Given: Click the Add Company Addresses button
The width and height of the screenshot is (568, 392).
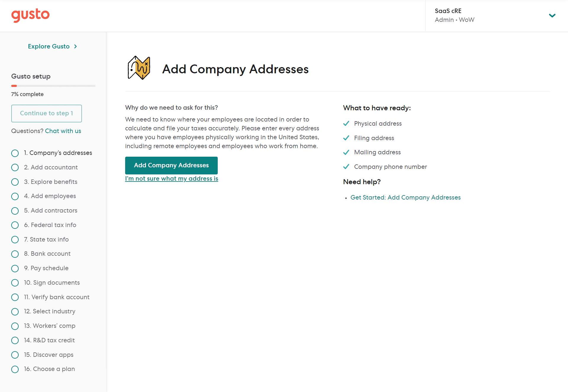Looking at the screenshot, I should point(171,165).
